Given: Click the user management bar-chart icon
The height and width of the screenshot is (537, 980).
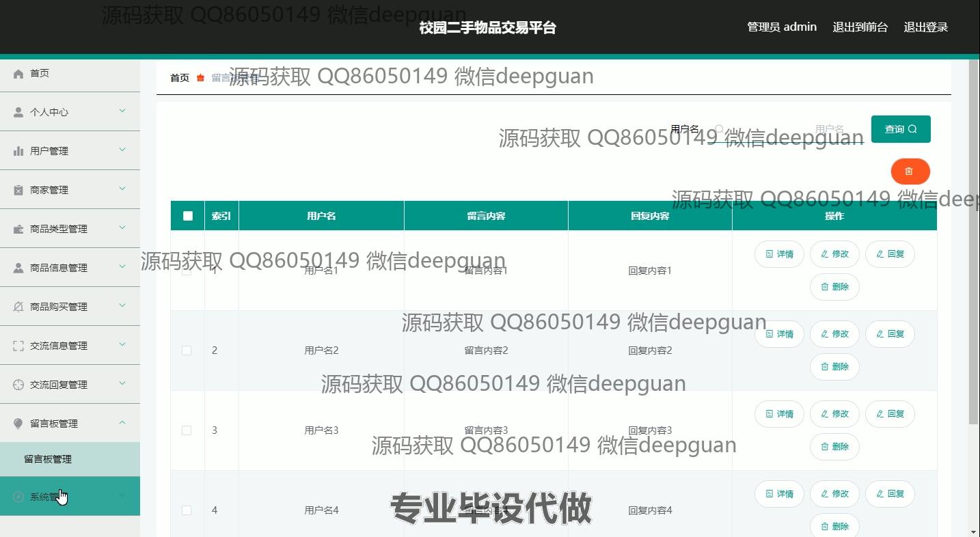Looking at the screenshot, I should click(18, 151).
